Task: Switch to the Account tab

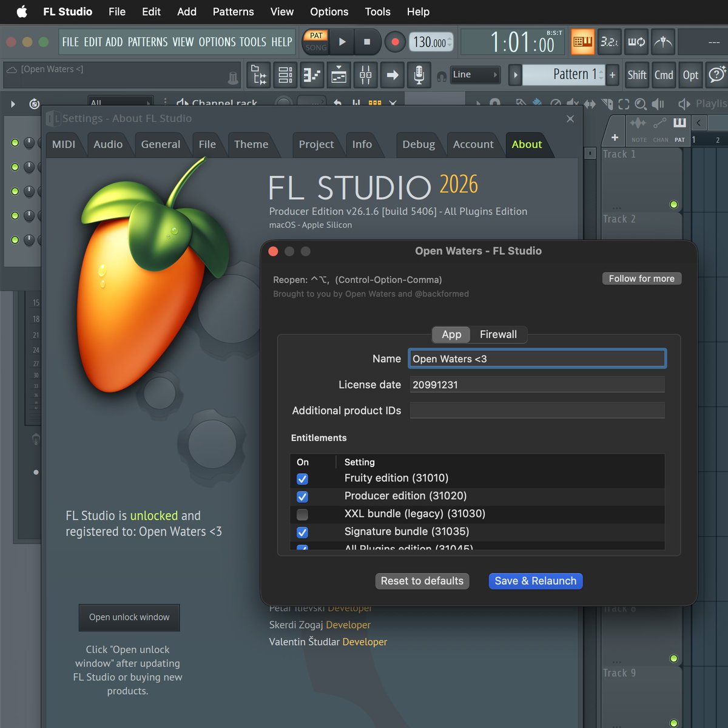Action: tap(473, 144)
